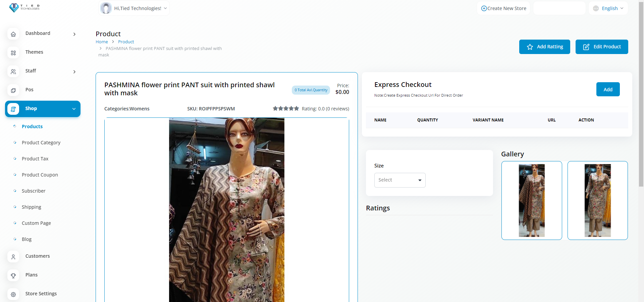644x302 pixels.
Task: Open Product Category in sidebar
Action: 41,143
